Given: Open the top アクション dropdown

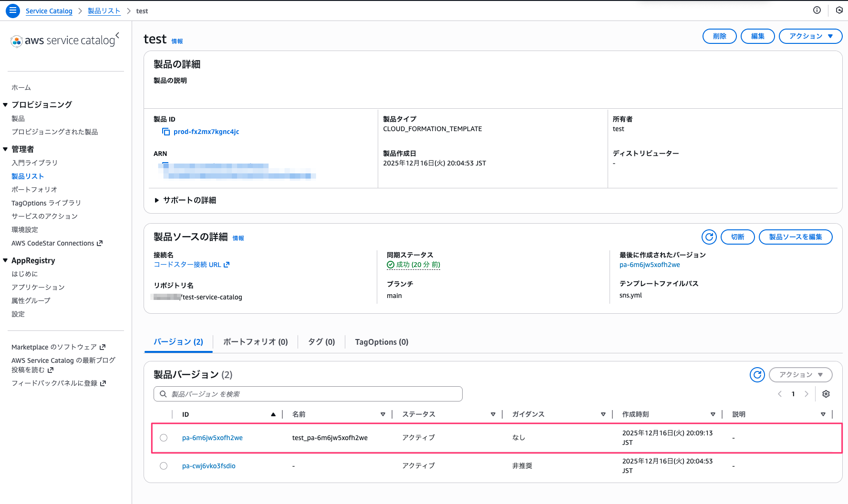Looking at the screenshot, I should pyautogui.click(x=810, y=36).
